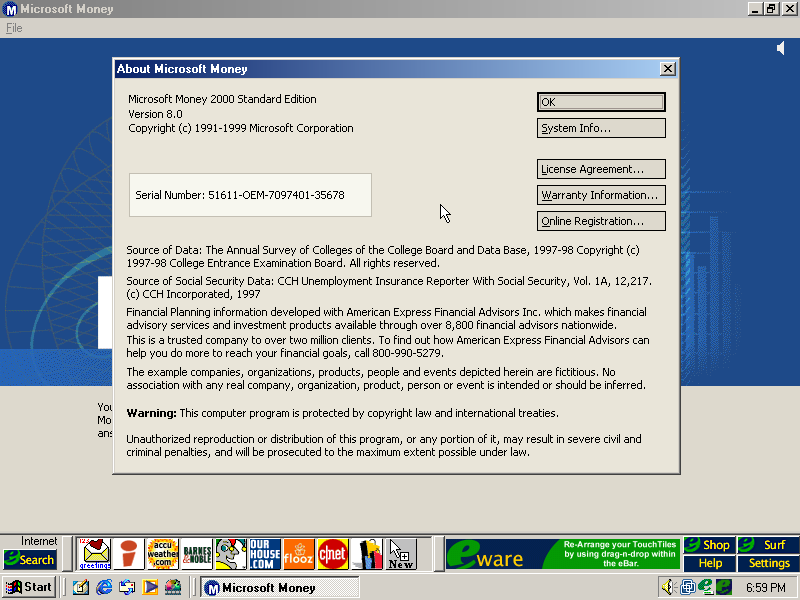Open the greetings TouchTile

[x=95, y=554]
